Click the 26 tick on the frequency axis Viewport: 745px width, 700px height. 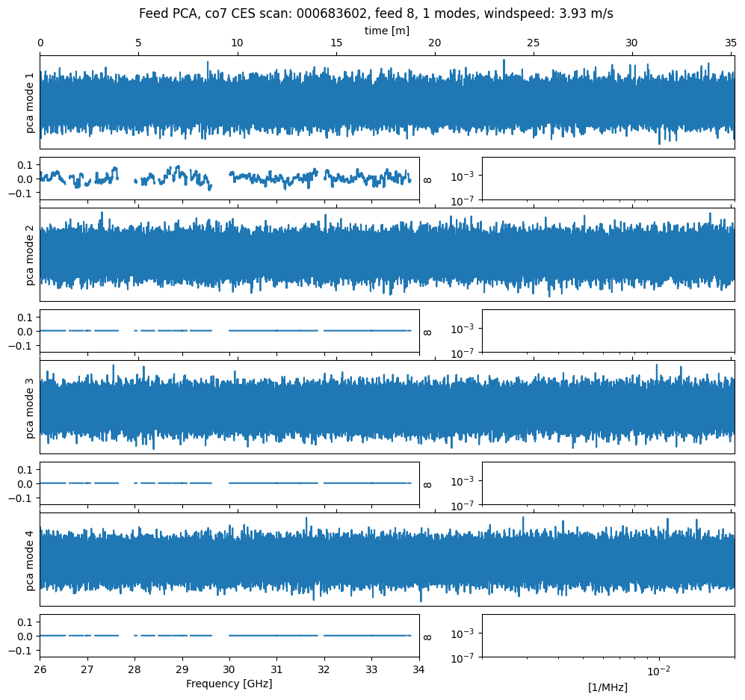point(40,669)
